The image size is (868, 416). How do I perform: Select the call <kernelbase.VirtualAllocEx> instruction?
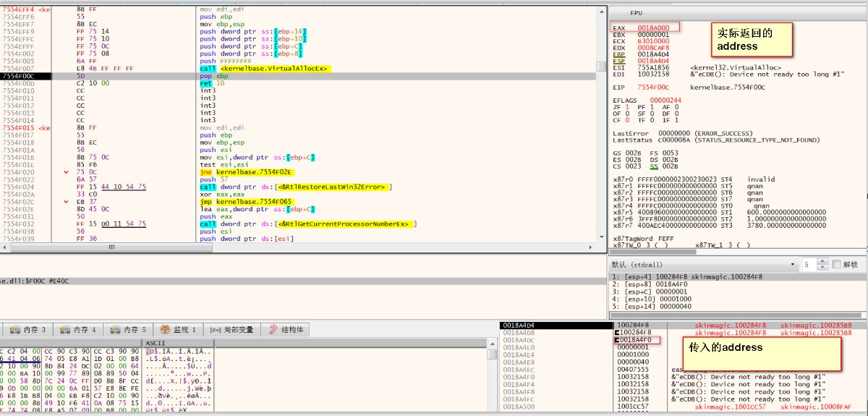point(264,69)
